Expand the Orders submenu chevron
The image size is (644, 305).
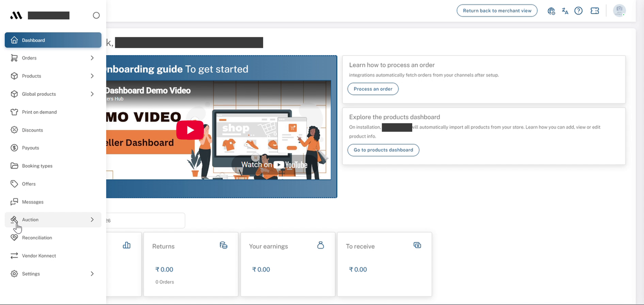pos(92,58)
